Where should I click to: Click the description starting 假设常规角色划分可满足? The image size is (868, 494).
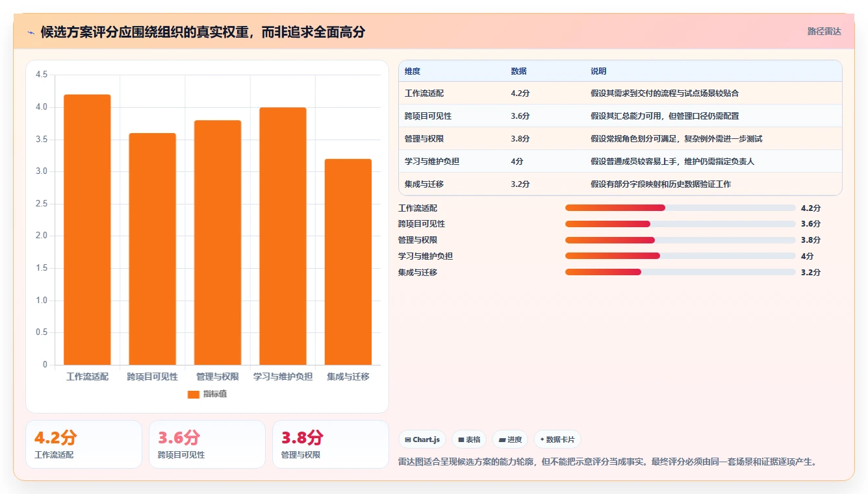point(676,139)
